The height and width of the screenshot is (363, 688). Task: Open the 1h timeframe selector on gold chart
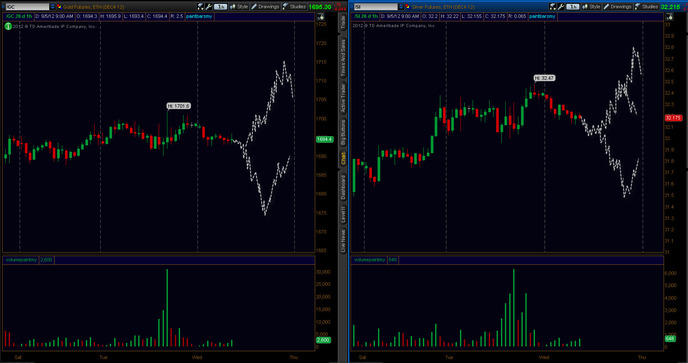pyautogui.click(x=221, y=7)
